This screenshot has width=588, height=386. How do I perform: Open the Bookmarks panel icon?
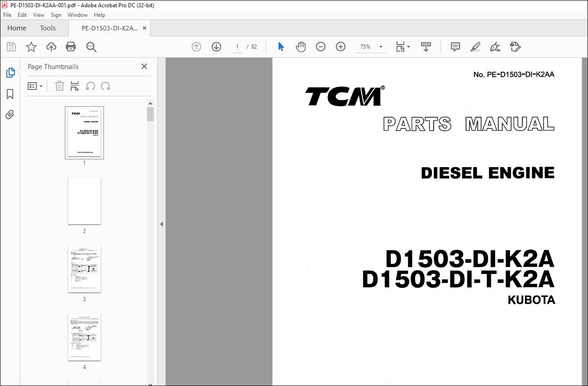tap(10, 94)
